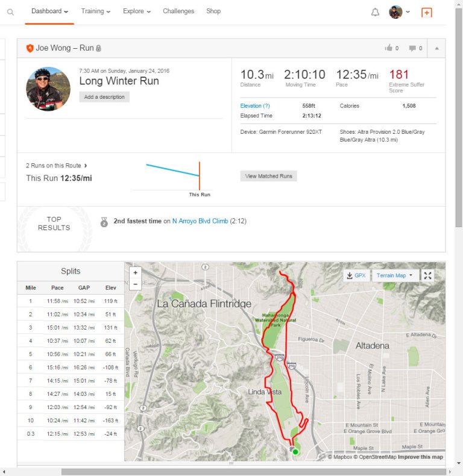
Task: Click Joe Wong's activity profile photo
Action: 44,89
